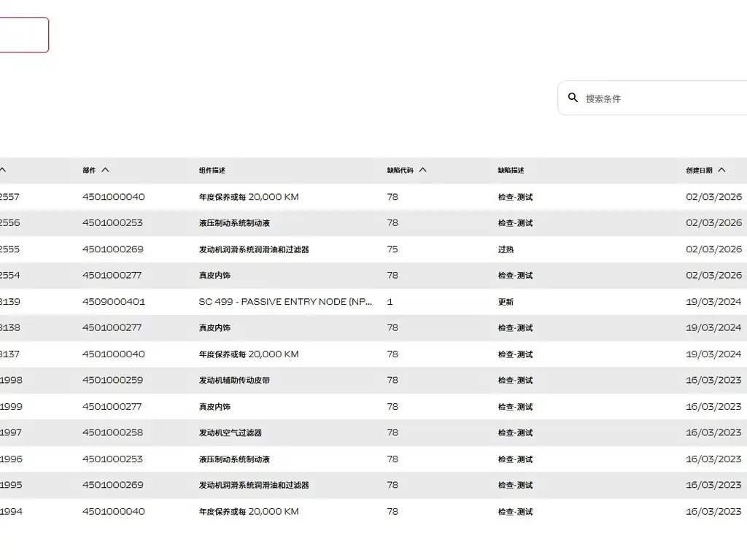The width and height of the screenshot is (747, 560).
Task: Click the 发动机空气过滤器 component description
Action: pyautogui.click(x=230, y=433)
